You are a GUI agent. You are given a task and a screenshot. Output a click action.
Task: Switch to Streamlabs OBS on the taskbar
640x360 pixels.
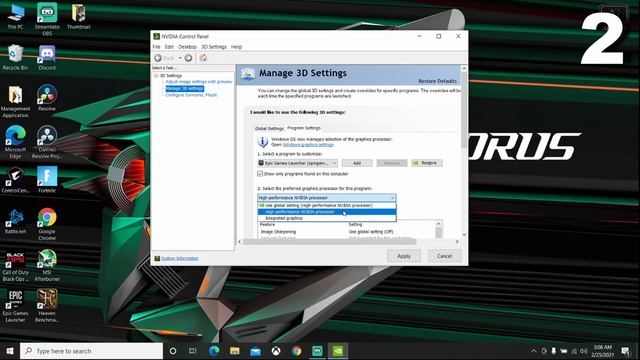317,351
